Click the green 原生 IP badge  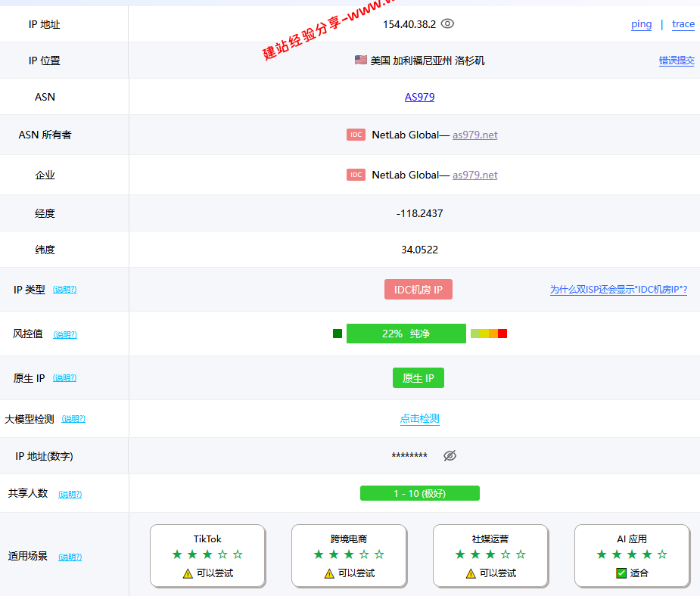(x=418, y=378)
